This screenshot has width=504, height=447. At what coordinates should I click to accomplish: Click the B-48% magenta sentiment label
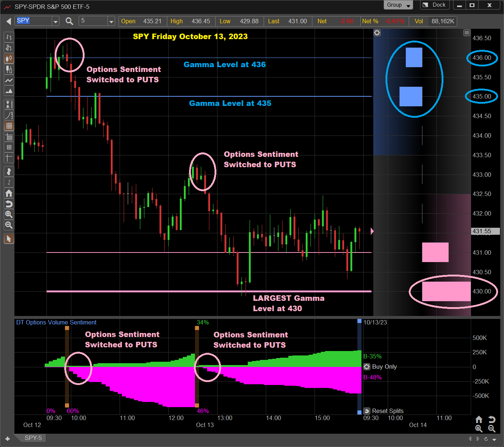point(373,377)
